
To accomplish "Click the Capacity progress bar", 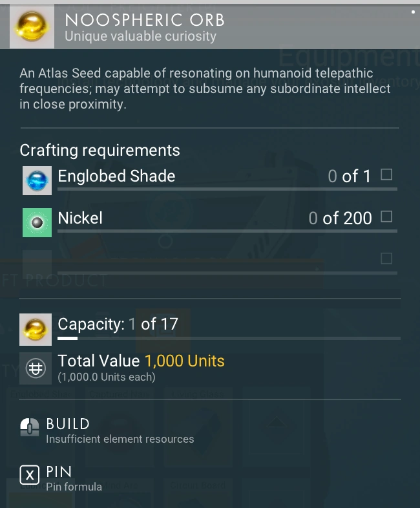I will click(x=229, y=338).
